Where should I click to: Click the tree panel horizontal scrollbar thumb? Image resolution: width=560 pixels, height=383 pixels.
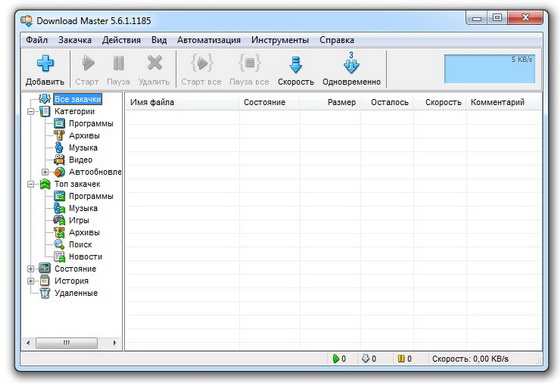point(66,343)
